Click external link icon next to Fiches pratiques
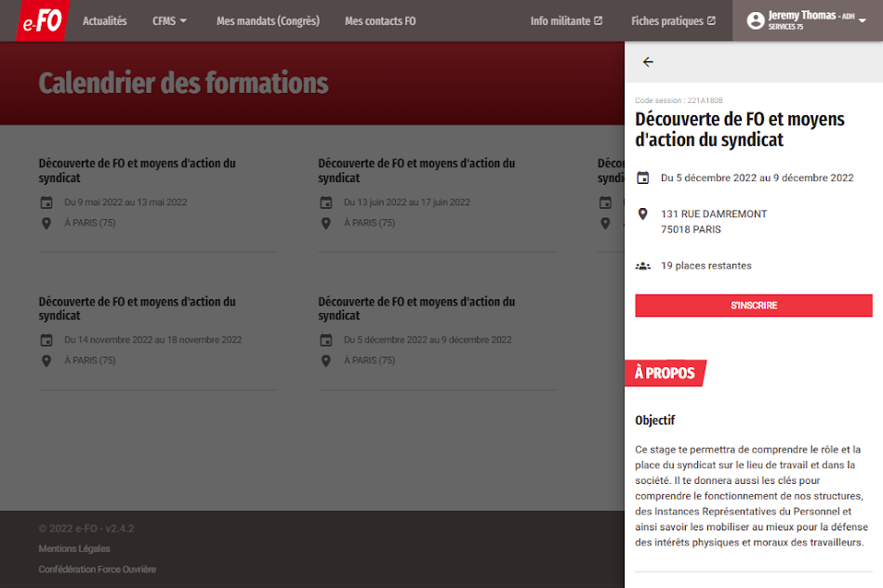This screenshot has width=883, height=588. 711,20
